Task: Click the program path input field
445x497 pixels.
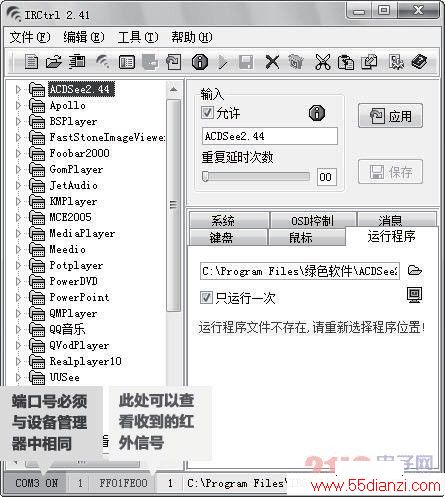Action: point(300,271)
